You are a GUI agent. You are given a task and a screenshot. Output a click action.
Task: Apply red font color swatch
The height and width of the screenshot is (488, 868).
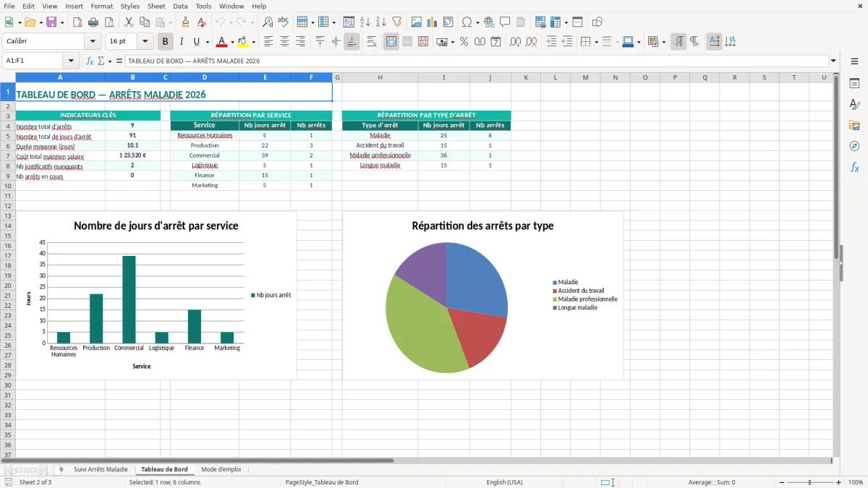click(222, 42)
